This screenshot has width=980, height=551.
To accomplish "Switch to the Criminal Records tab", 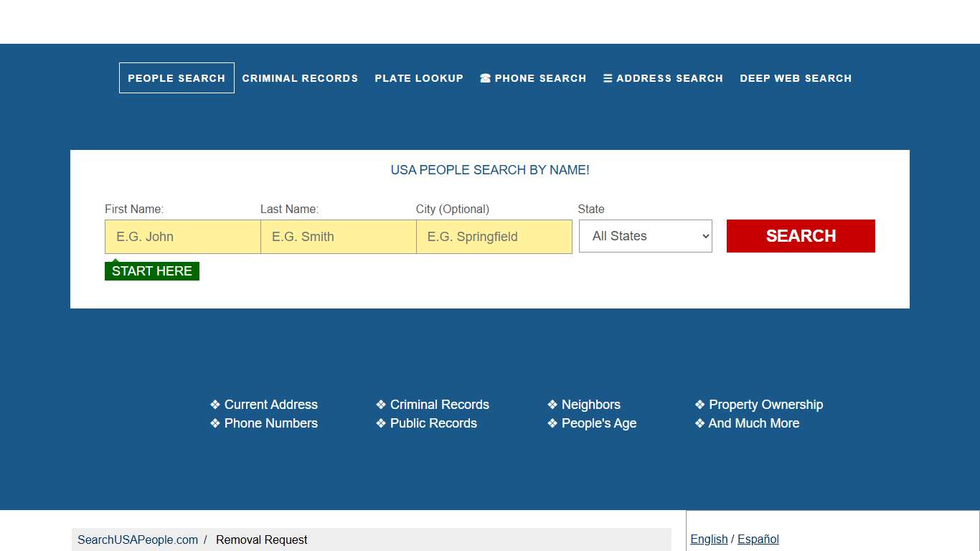I will (300, 78).
